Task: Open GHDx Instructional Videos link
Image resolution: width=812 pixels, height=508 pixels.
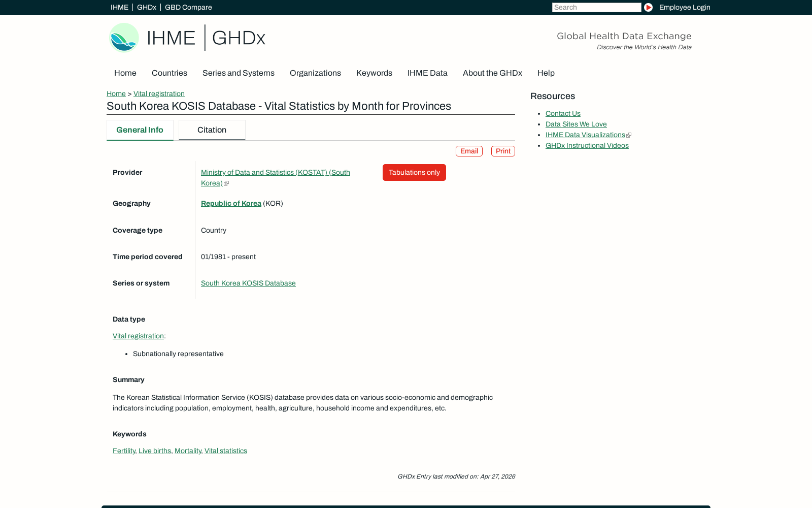Action: click(x=587, y=146)
